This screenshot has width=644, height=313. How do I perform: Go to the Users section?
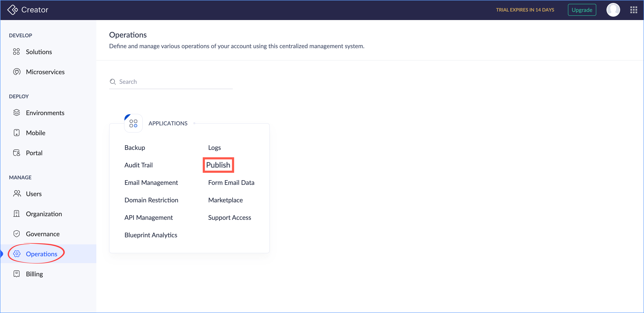coord(34,194)
